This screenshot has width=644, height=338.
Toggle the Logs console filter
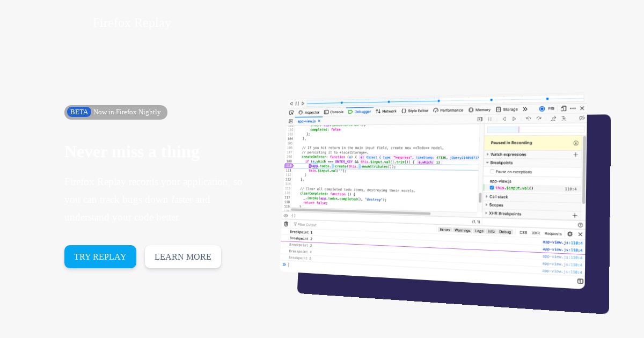coord(479,231)
